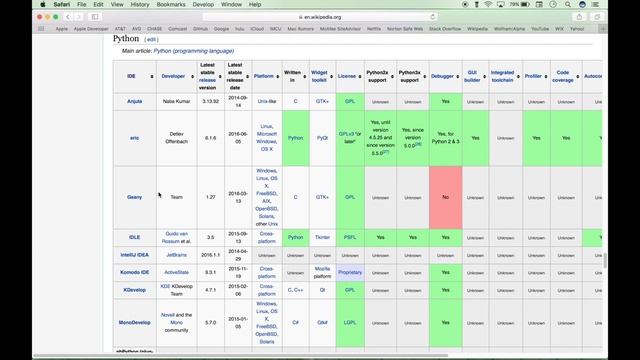Open Spotlight search
Screen dimensions: 640x360
[x=568, y=4]
